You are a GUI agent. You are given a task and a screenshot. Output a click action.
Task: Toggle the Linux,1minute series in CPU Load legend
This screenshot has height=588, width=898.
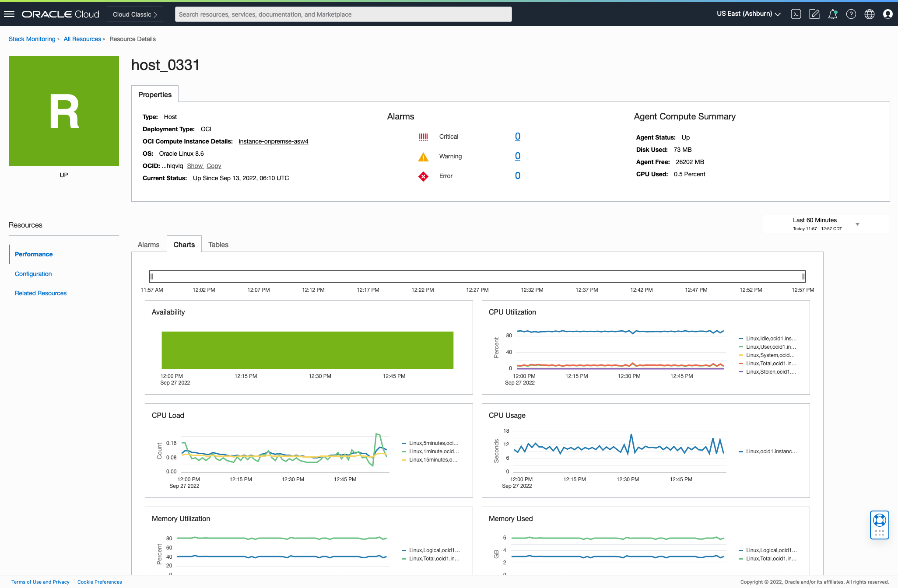433,451
